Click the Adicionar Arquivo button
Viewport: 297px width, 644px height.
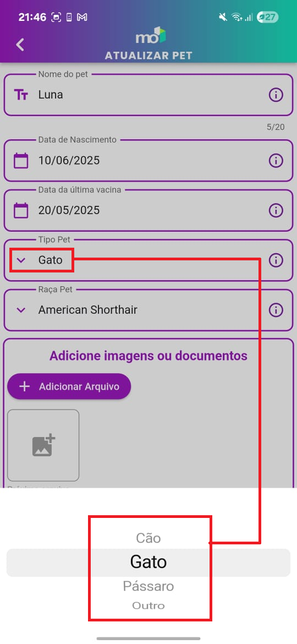(69, 386)
